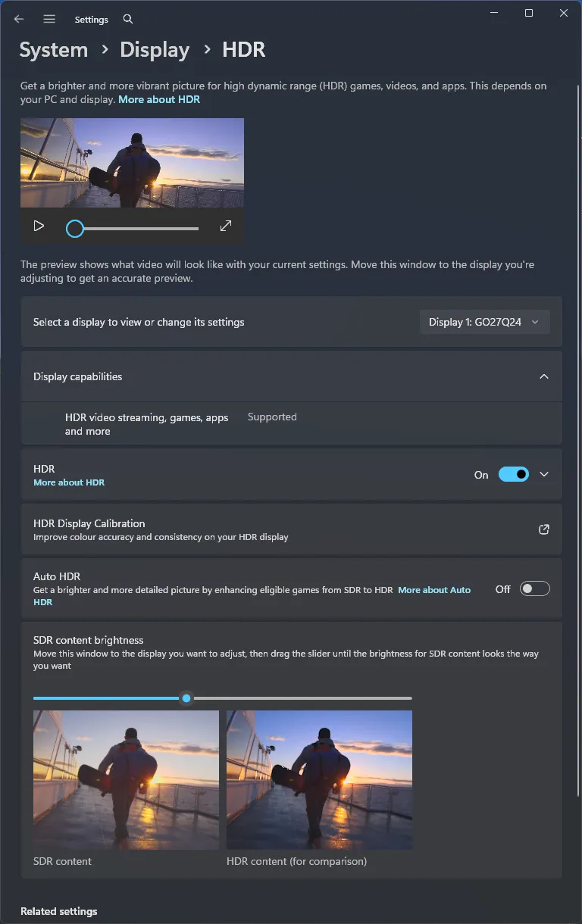Navigate to Display breadcrumb item
Screen dimensions: 582x924
coord(155,50)
